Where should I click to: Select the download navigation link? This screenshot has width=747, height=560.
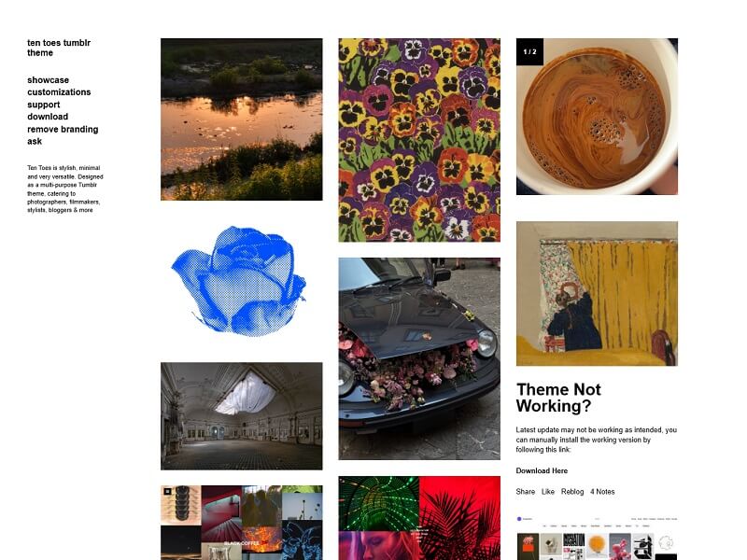[x=48, y=117]
